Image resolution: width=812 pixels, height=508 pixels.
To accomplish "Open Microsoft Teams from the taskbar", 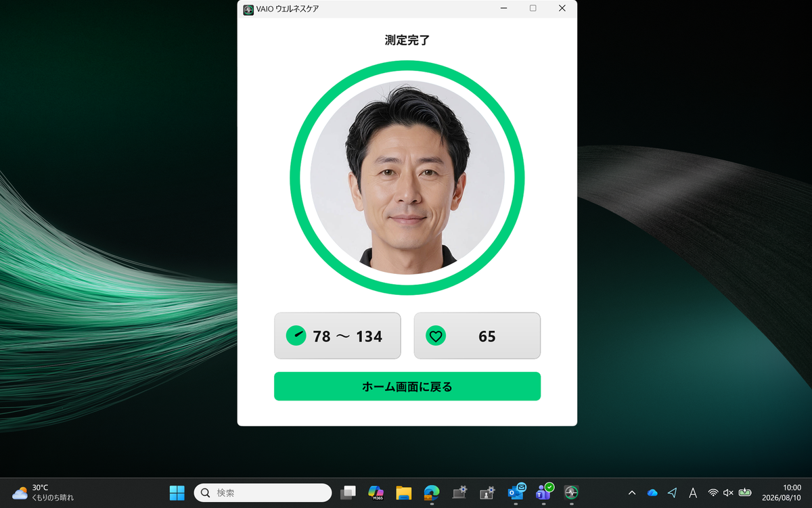I will 544,492.
